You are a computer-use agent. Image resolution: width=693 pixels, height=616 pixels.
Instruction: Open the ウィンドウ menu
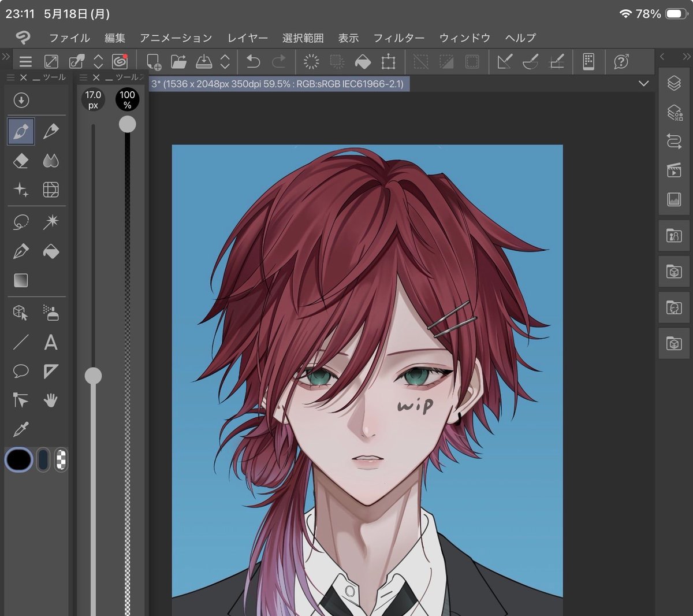tap(465, 38)
